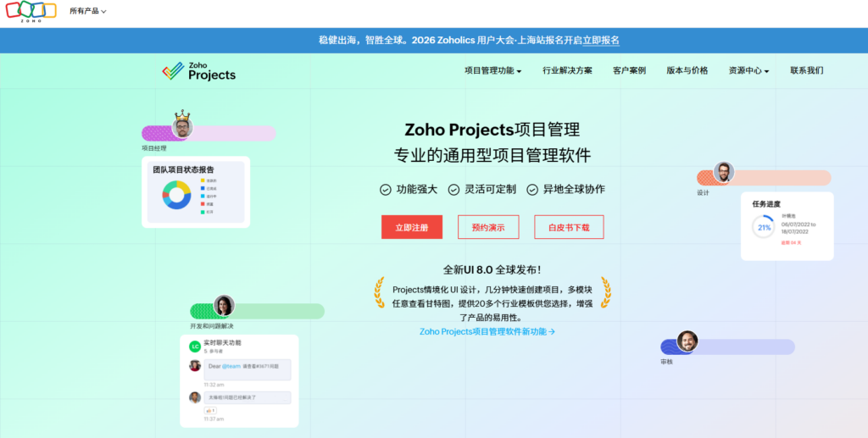Click the 任务进度 card title
This screenshot has width=868, height=438.
pos(766,204)
